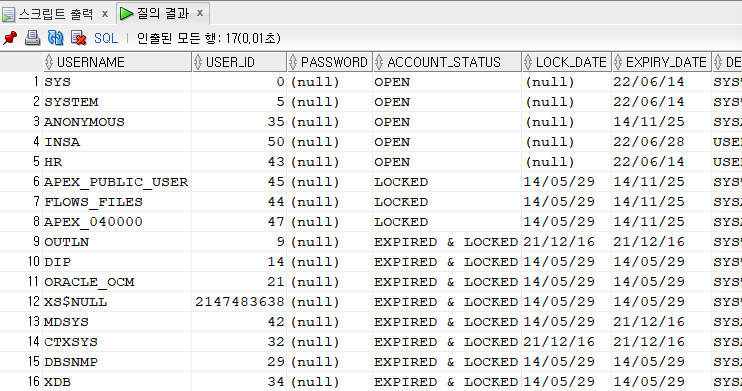The height and width of the screenshot is (391, 742).
Task: Click the sort arrows icon on PASSWORD header
Action: pyautogui.click(x=293, y=62)
